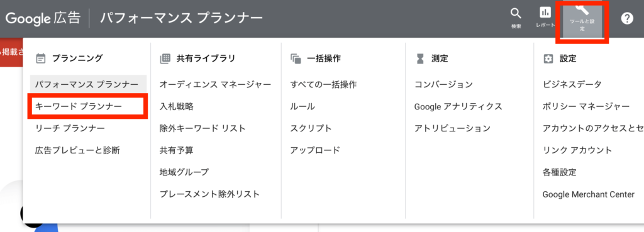Click Google アナリティクス link
This screenshot has width=644, height=232.
(x=458, y=106)
